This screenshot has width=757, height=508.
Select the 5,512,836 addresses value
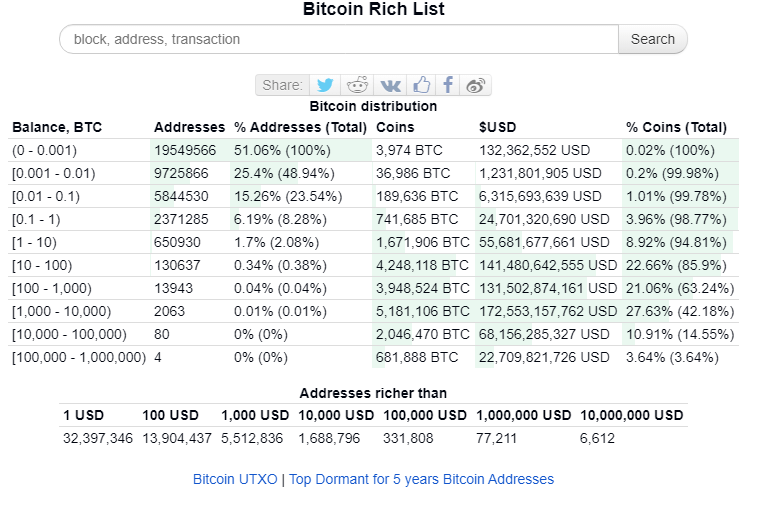(x=252, y=438)
